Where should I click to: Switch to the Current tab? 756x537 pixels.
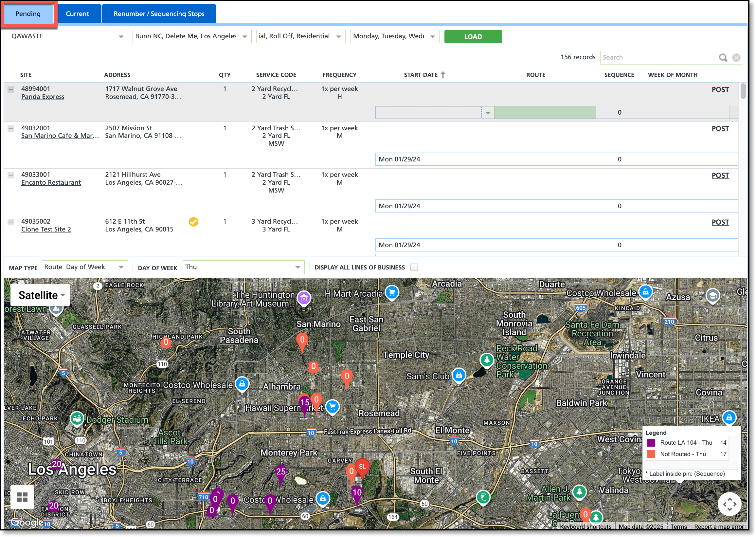click(77, 14)
